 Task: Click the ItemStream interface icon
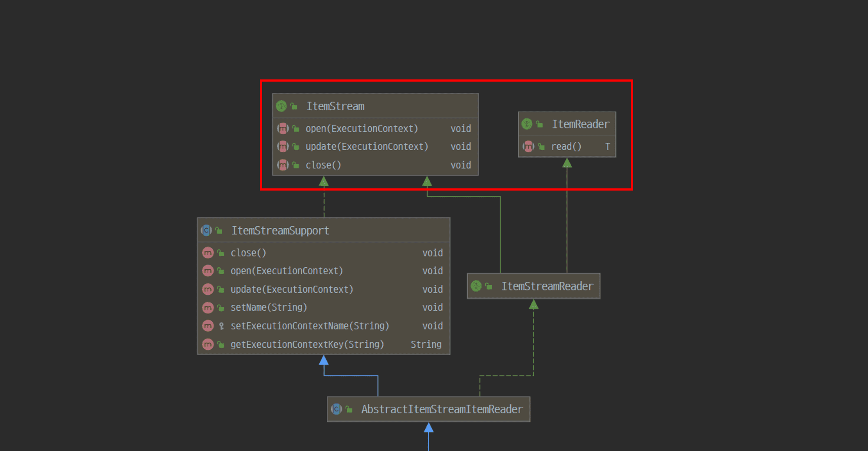[282, 105]
